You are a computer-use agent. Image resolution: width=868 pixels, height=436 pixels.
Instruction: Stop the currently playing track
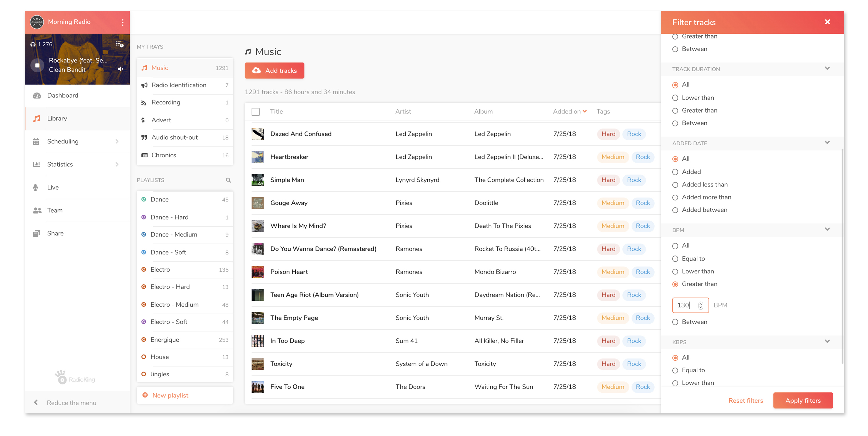pos(37,65)
